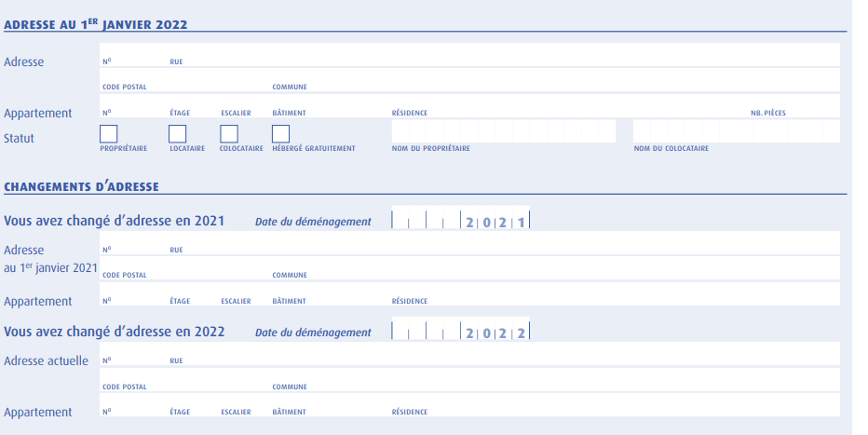Click the 'Adresse actuelle' label

point(46,360)
